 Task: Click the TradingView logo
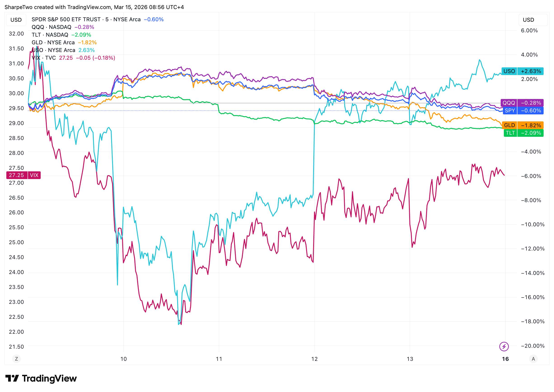pyautogui.click(x=41, y=378)
